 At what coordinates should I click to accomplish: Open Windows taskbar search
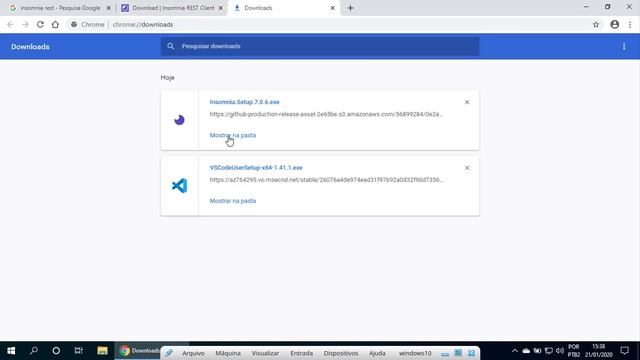34,351
